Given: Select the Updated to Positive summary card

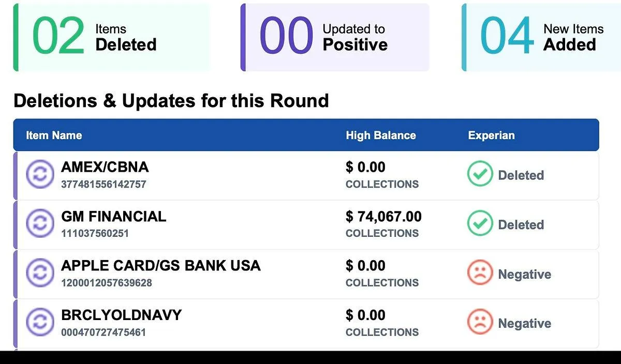Looking at the screenshot, I should point(335,37).
